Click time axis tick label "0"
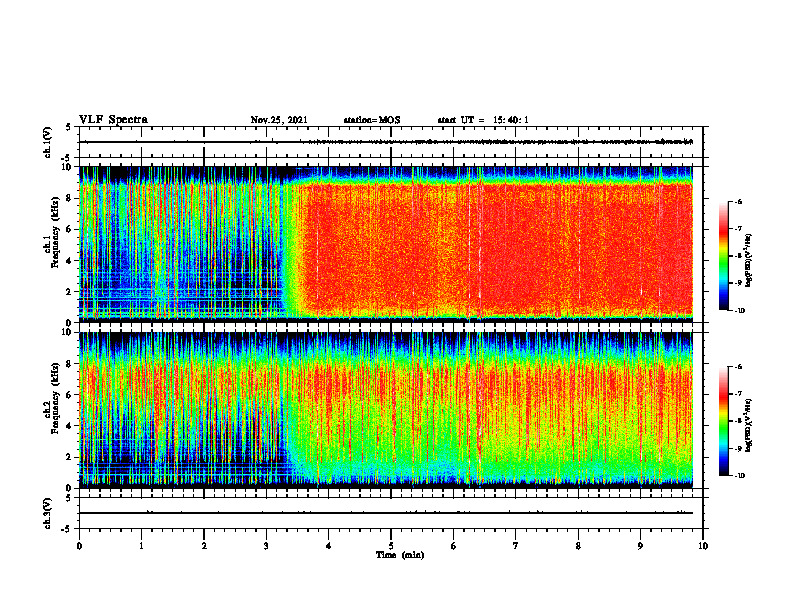The height and width of the screenshot is (612, 792). (x=79, y=546)
